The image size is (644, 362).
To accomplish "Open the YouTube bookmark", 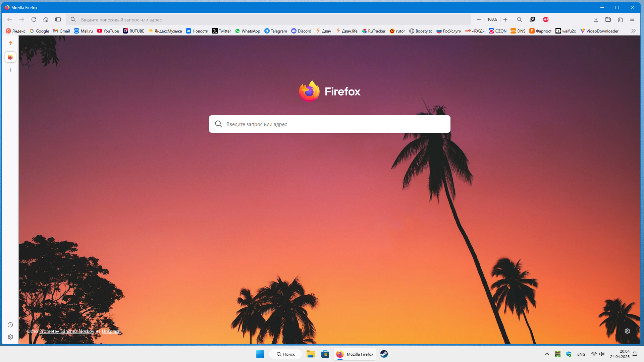I will coord(108,31).
